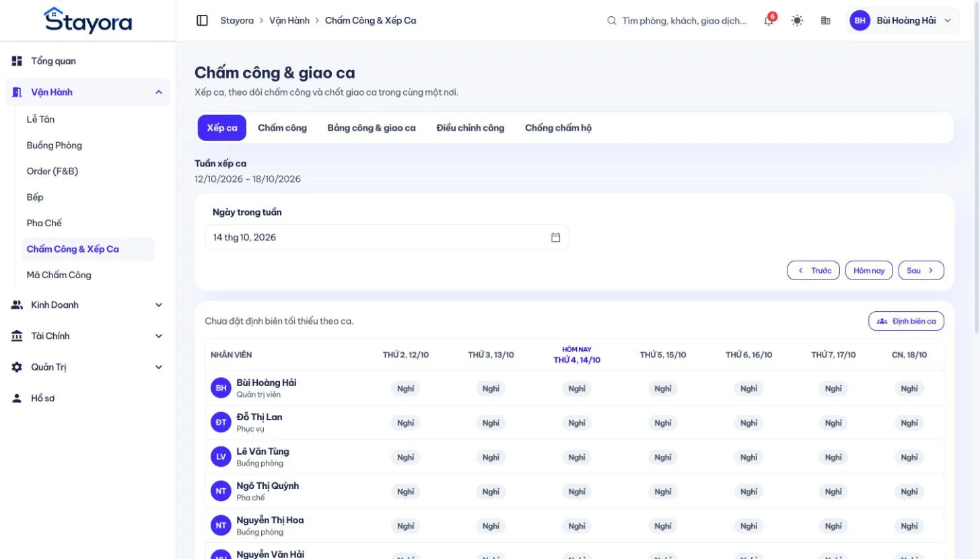
Task: Expand the Kinh Doanh menu section
Action: [159, 305]
